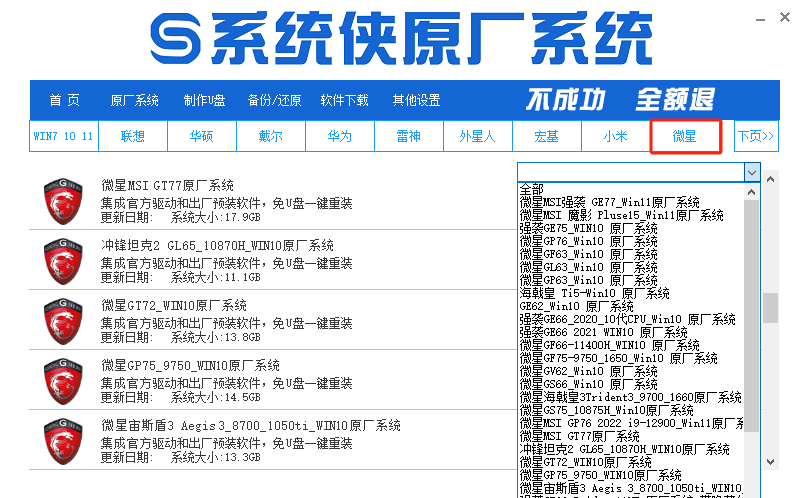Viewport: 808px width, 498px height.
Task: Click dropdown list scrollbar up arrow
Action: coord(751,192)
